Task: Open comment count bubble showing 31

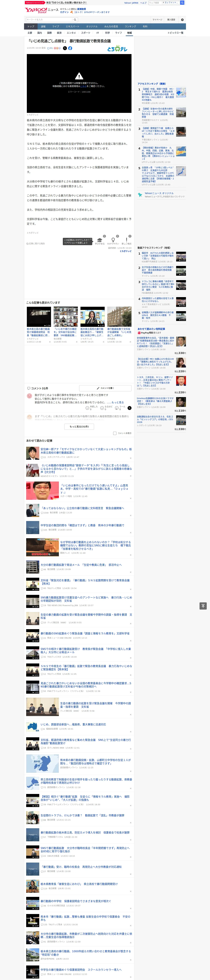Action: tap(50, 48)
